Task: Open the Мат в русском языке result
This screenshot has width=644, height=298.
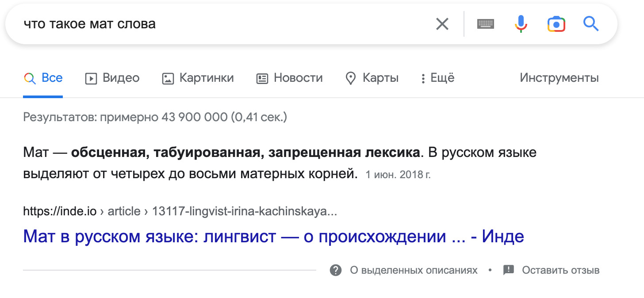Action: [x=273, y=237]
